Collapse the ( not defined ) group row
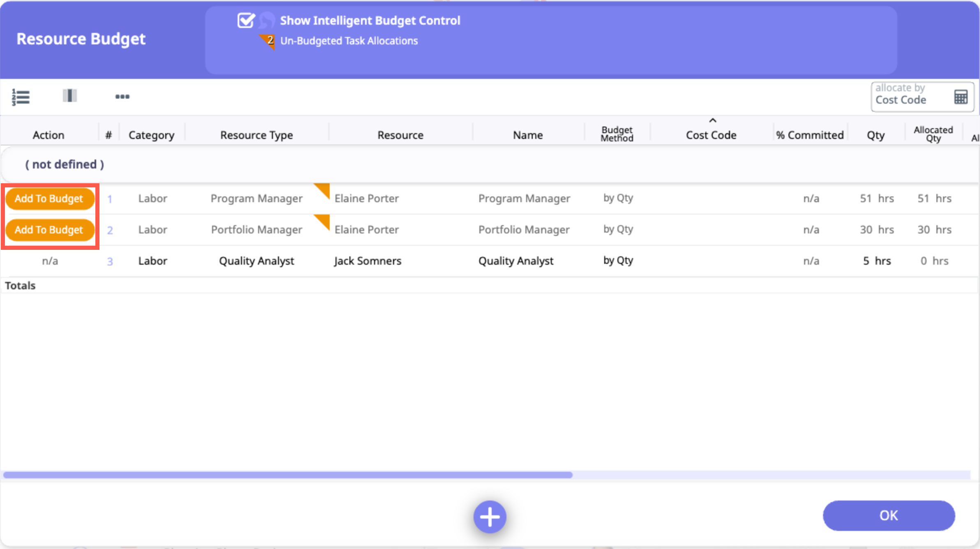Viewport: 980px width, 549px height. 65,164
